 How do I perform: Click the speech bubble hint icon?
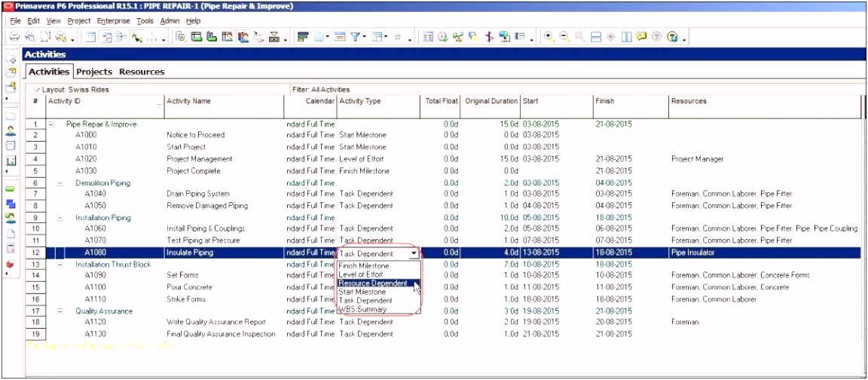pyautogui.click(x=641, y=36)
